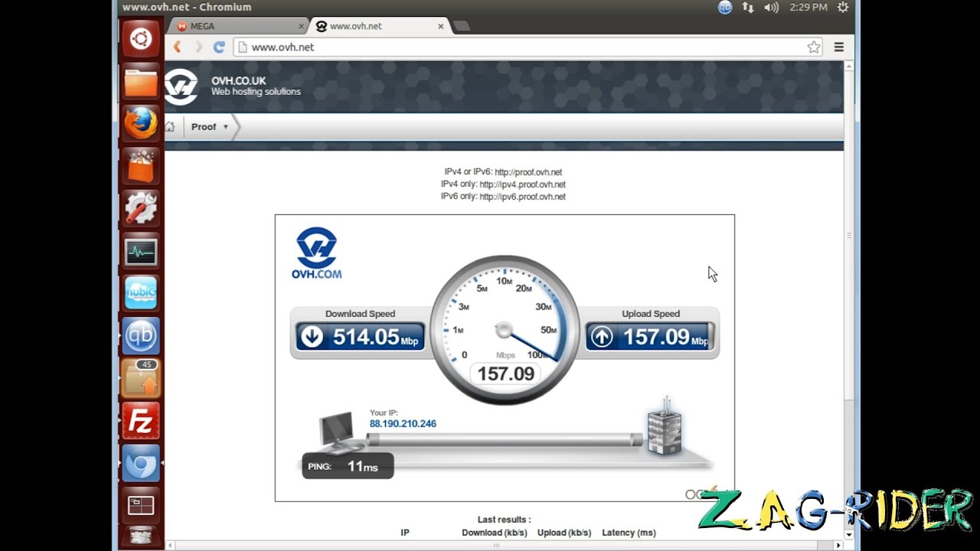Open Chromium's hamburger menu

coord(839,47)
